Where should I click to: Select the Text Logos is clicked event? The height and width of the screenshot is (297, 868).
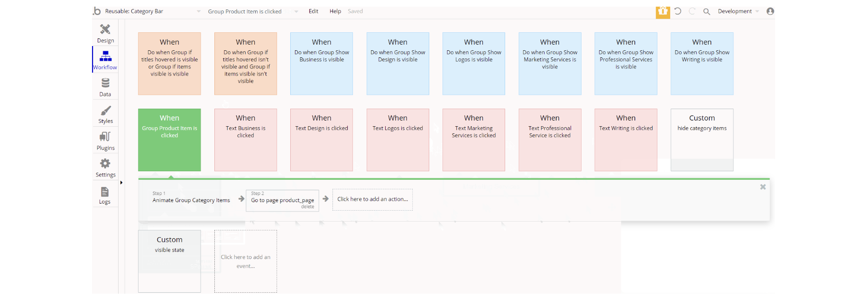click(x=397, y=139)
